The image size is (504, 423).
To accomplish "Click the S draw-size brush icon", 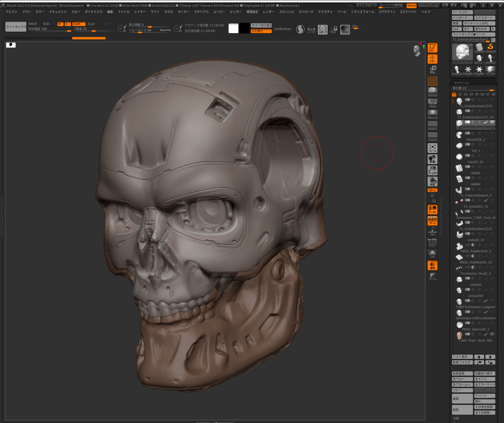I will (122, 29).
